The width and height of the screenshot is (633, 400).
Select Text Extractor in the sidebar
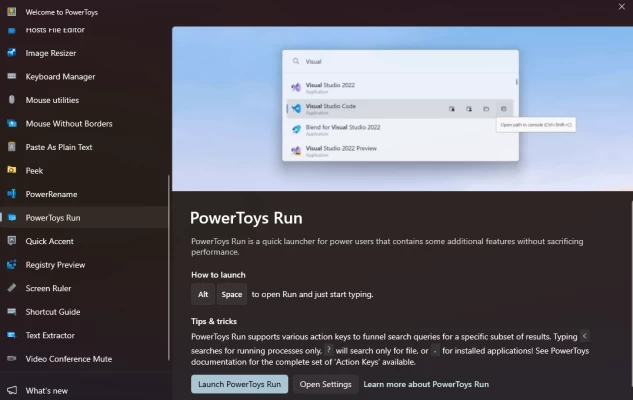point(50,335)
